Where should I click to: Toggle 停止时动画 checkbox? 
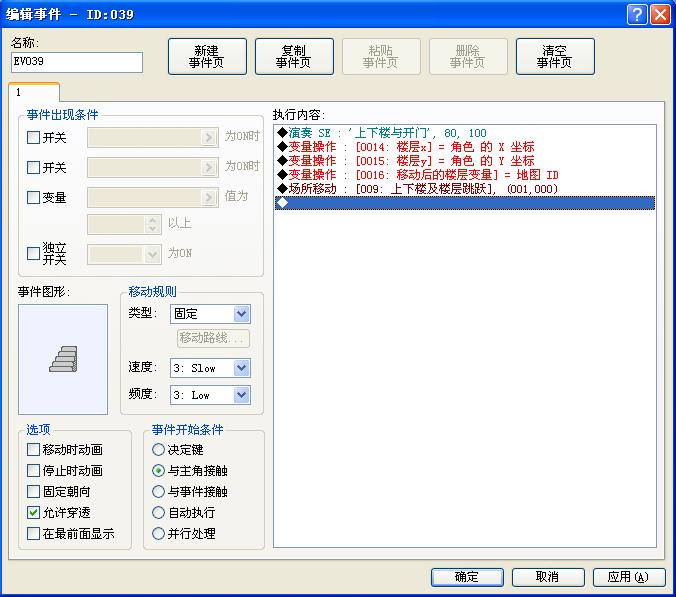pos(33,470)
